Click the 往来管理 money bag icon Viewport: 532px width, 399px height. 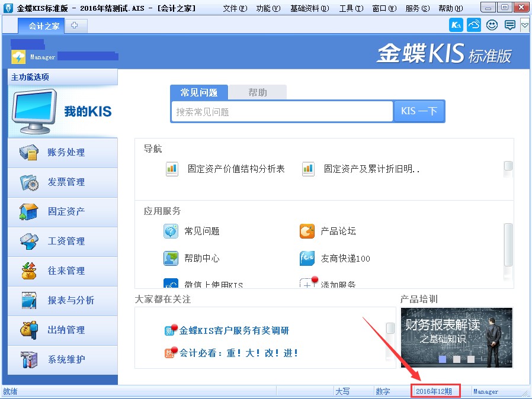tap(29, 271)
